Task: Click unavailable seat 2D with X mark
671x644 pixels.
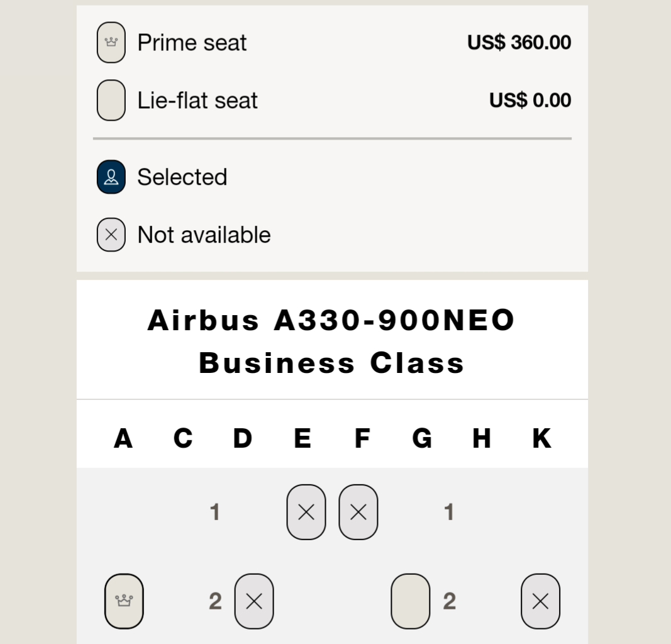Action: point(254,601)
